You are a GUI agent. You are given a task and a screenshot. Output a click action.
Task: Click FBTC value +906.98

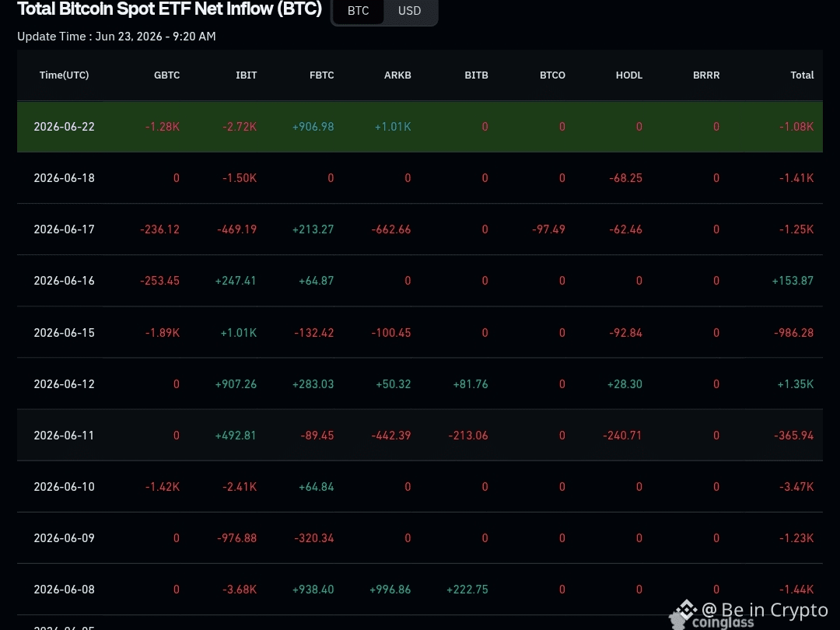(313, 127)
